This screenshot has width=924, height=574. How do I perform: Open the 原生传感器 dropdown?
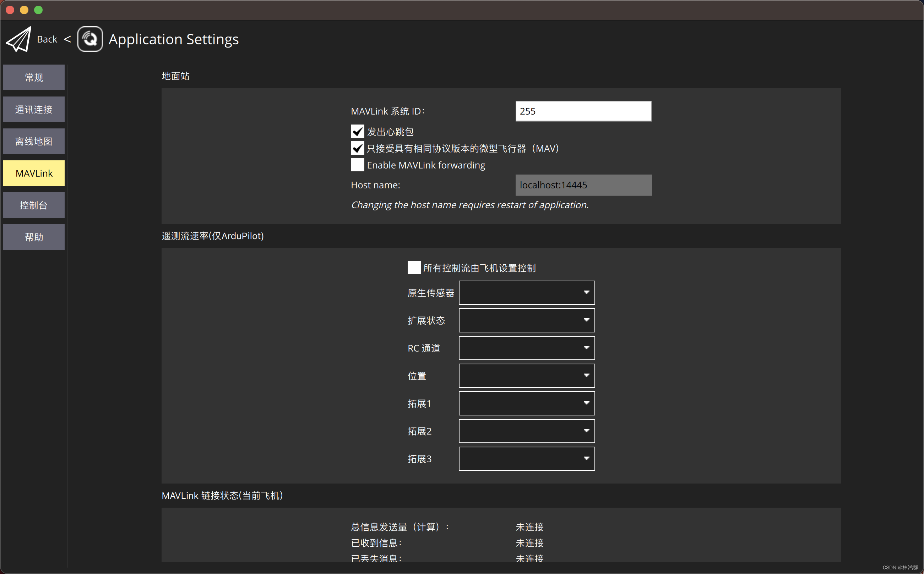(526, 293)
